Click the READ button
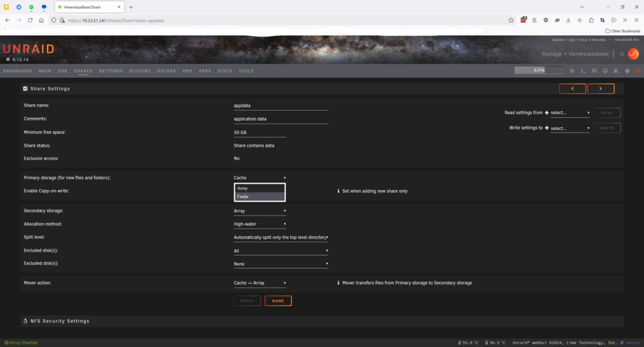Image resolution: width=644 pixels, height=347 pixels. (x=607, y=113)
